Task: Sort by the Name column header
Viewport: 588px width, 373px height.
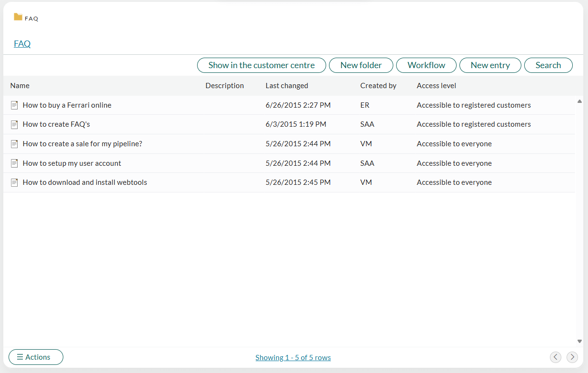Action: tap(20, 86)
